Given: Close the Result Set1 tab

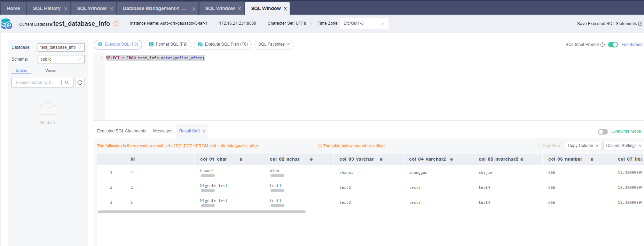Looking at the screenshot, I should (204, 131).
